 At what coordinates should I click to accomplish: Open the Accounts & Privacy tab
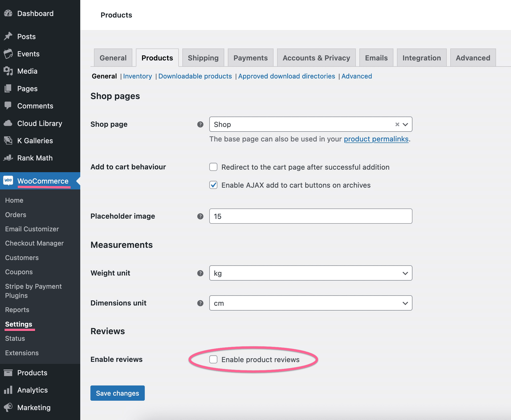(x=316, y=58)
